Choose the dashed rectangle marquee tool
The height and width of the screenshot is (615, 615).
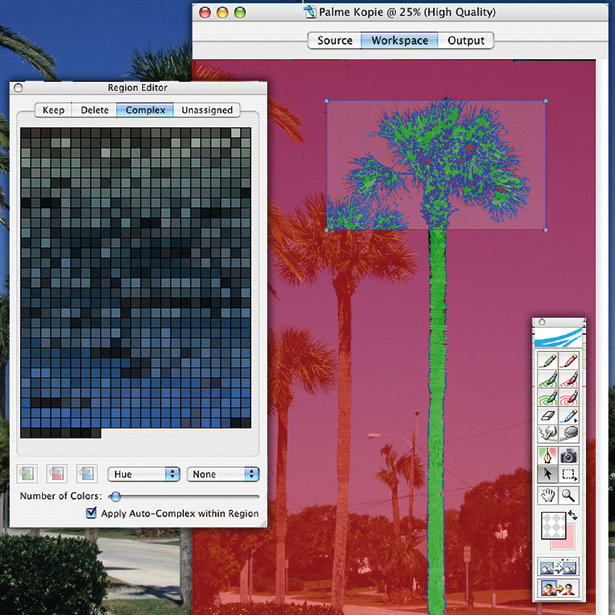[x=569, y=473]
